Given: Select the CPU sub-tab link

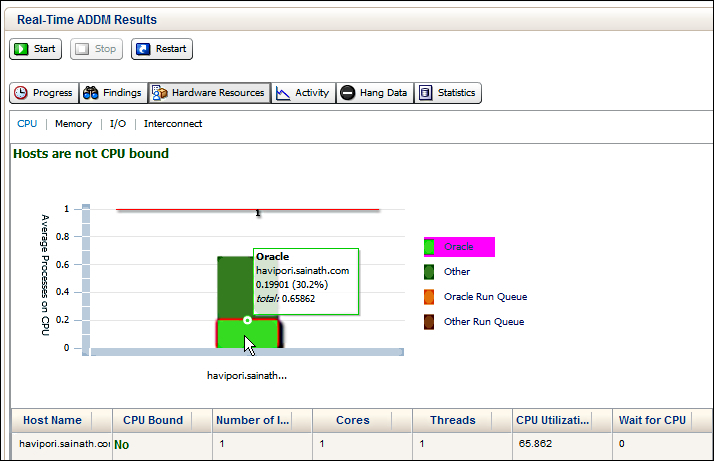Looking at the screenshot, I should pyautogui.click(x=27, y=124).
